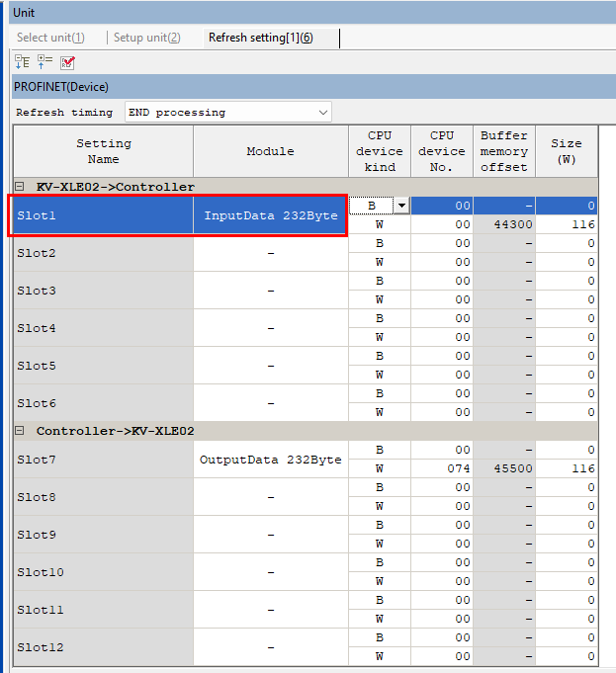Click the empty Module cell of Slot3
The width and height of the screenshot is (616, 673).
271,291
